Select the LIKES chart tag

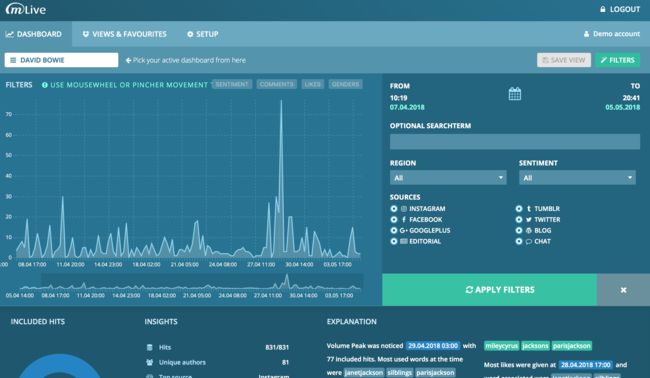click(x=313, y=84)
